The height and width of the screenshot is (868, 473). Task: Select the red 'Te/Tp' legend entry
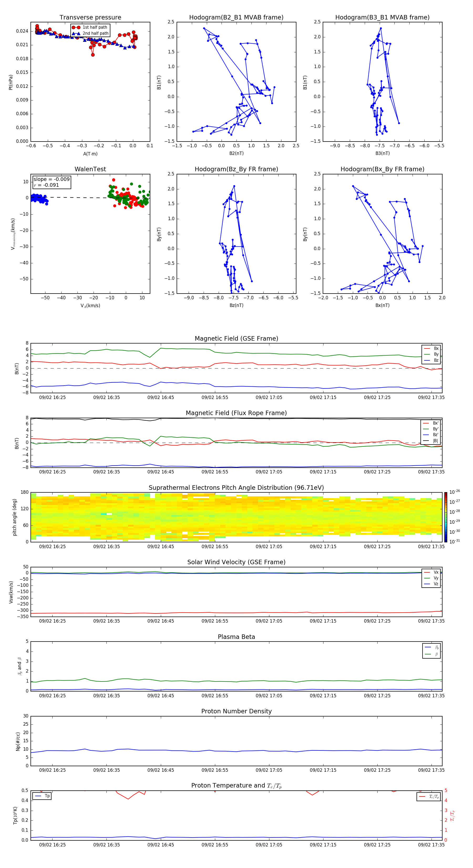click(429, 796)
